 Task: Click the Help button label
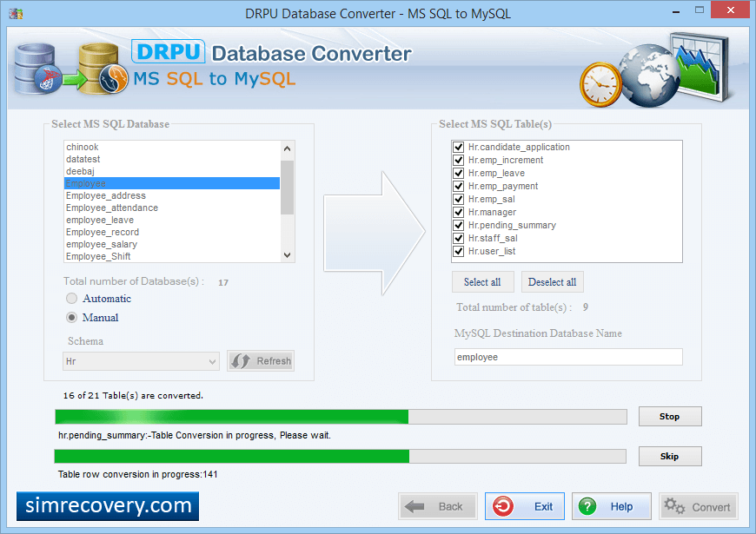621,506
